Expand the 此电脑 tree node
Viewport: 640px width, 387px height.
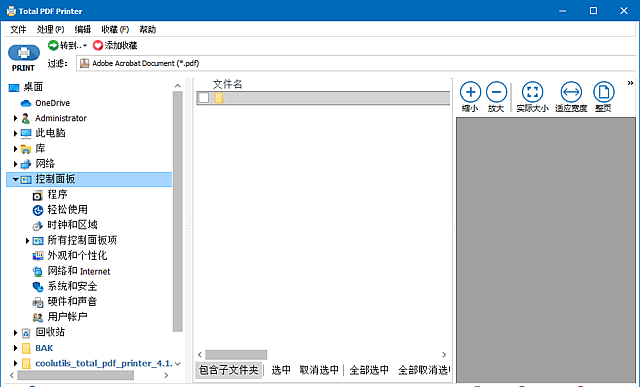click(x=15, y=133)
